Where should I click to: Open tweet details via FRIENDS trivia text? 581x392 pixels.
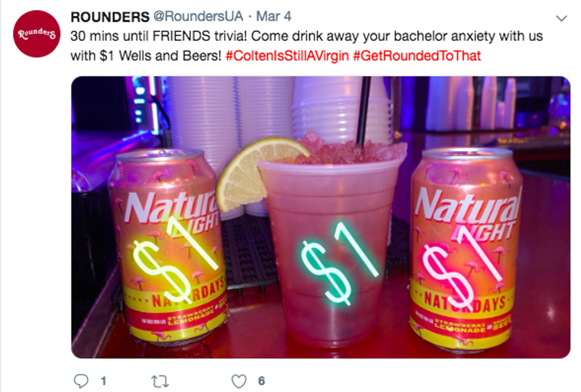[199, 36]
